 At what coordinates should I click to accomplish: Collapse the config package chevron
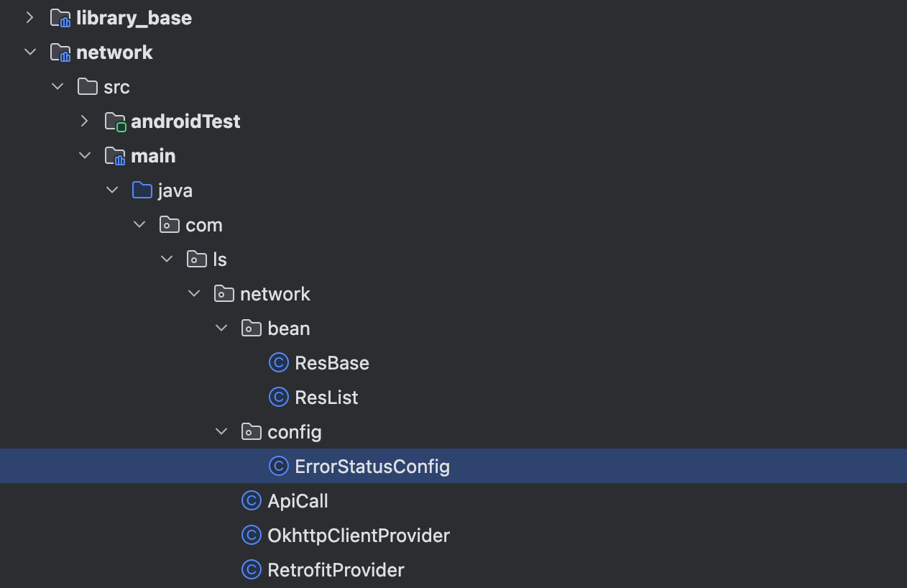tap(221, 431)
